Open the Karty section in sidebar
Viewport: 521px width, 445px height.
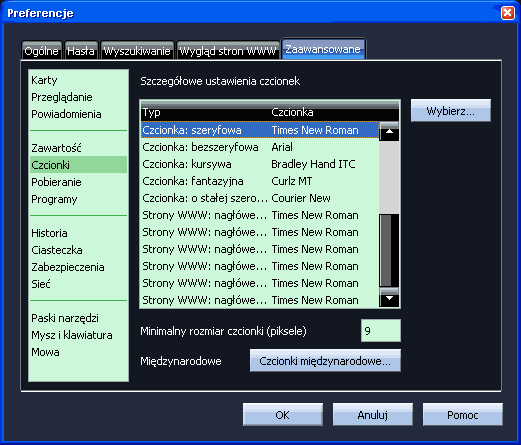point(78,80)
